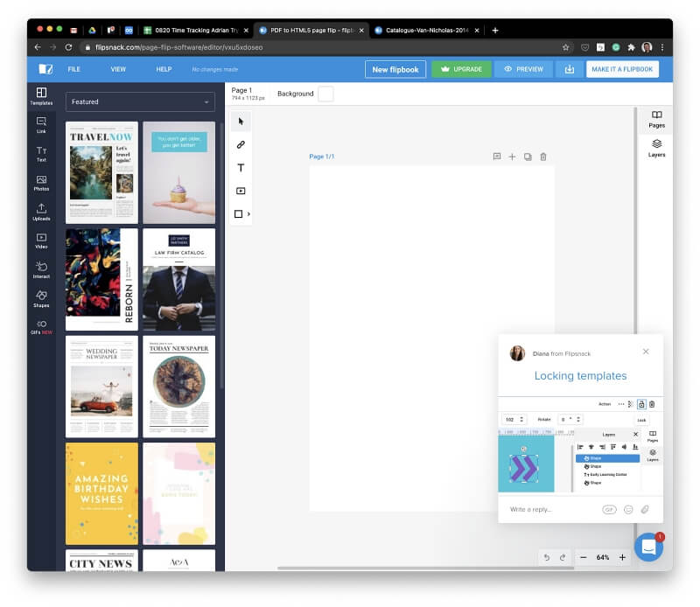This screenshot has width=700, height=607.
Task: Click the green UPGRADE button
Action: point(462,69)
